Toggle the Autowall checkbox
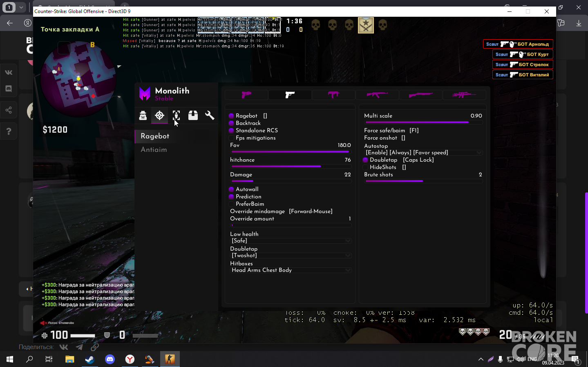588x367 pixels. click(231, 189)
